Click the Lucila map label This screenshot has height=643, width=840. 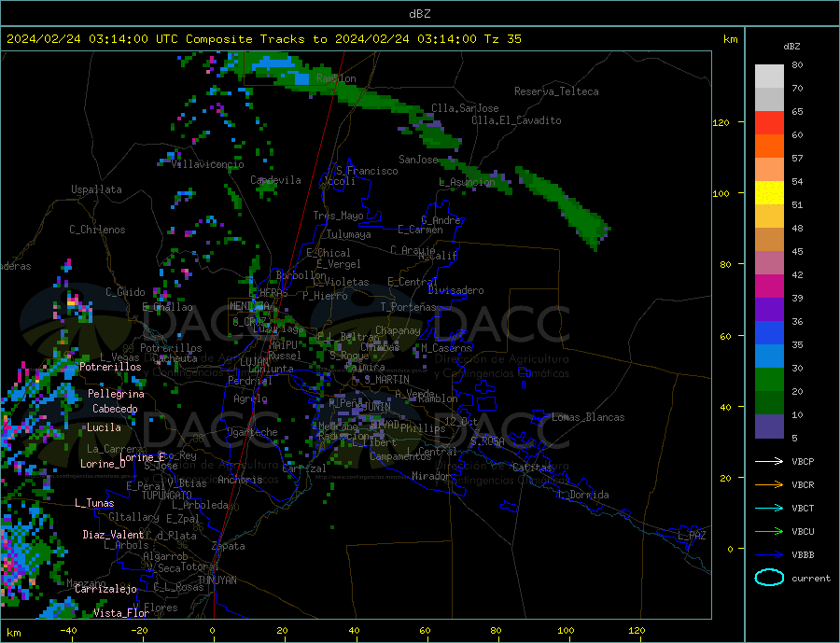[104, 427]
